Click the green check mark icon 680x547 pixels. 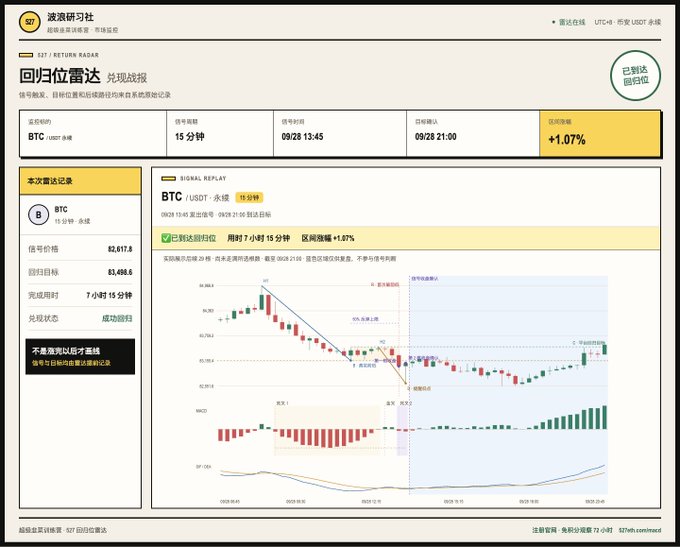click(x=166, y=238)
